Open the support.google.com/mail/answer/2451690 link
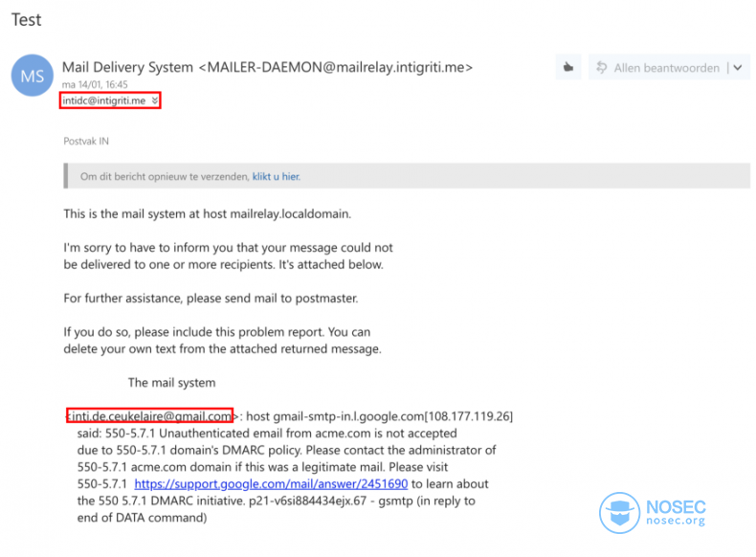Screen dimensions: 756x557 pyautogui.click(x=271, y=483)
